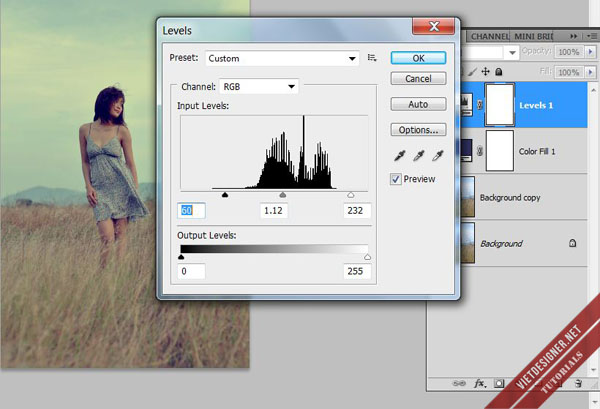Click the Auto button
Screen dimensions: 600x409
click(418, 104)
